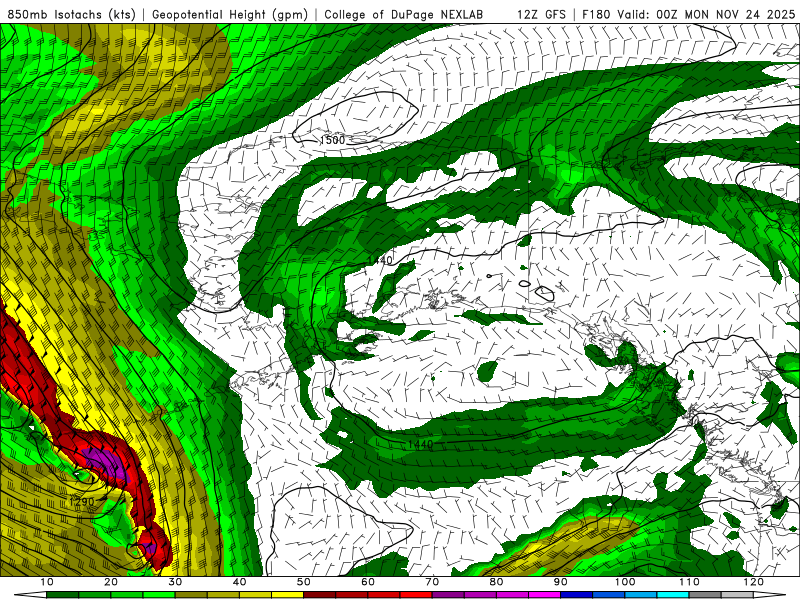Click the '100' tick label on the color scale

625,582
